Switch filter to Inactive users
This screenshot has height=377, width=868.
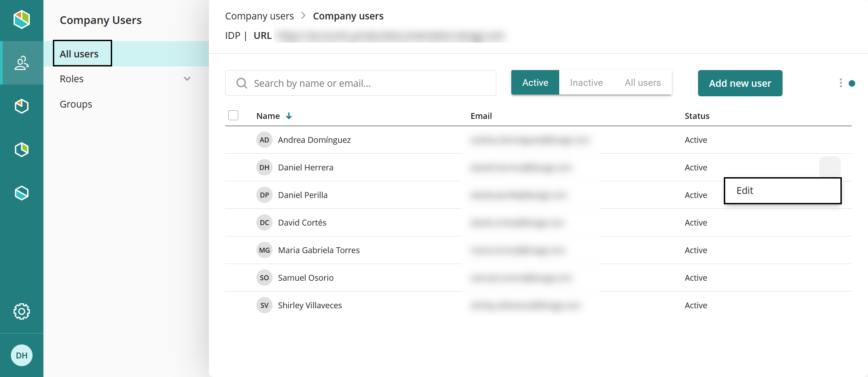coord(586,83)
